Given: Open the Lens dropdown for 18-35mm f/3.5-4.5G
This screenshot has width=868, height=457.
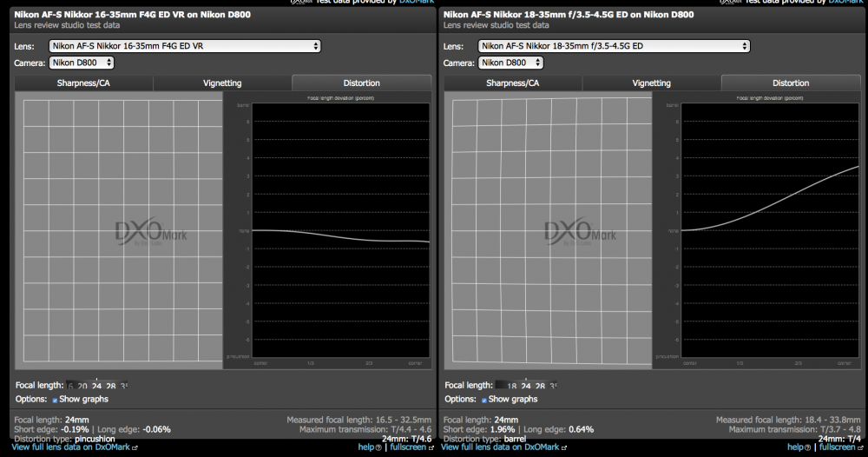Looking at the screenshot, I should click(614, 46).
